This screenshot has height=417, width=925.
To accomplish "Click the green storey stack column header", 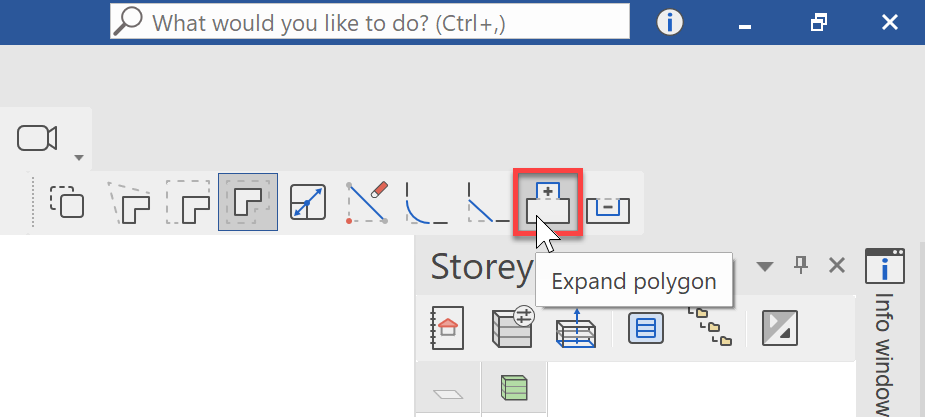I will tap(514, 388).
